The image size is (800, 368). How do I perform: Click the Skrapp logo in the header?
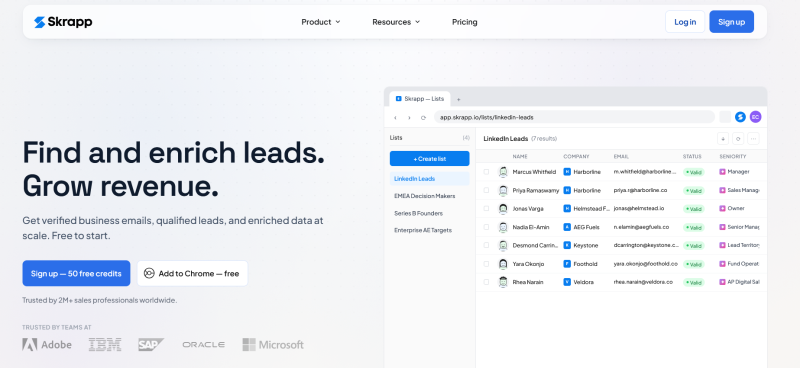[x=63, y=22]
